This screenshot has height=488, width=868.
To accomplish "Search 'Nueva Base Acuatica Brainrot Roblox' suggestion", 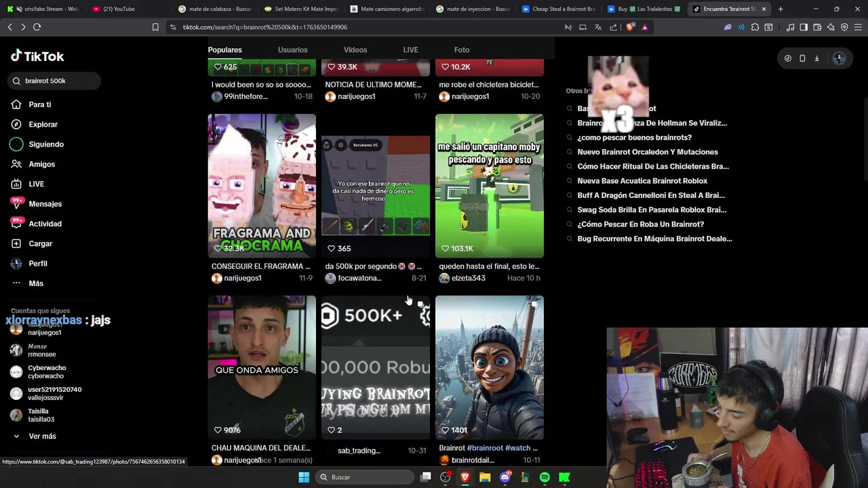I will [x=642, y=181].
